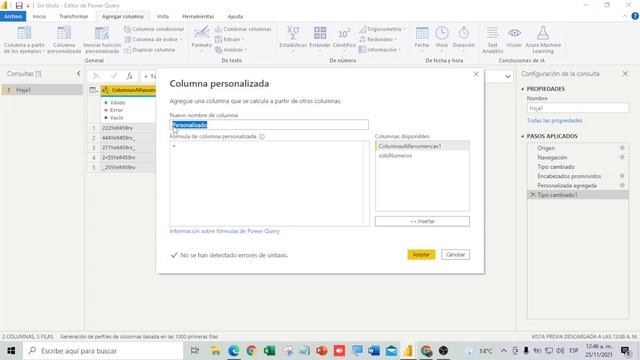Image resolution: width=640 pixels, height=360 pixels.
Task: Click the Estándar number operations icon
Action: pyautogui.click(x=320, y=33)
